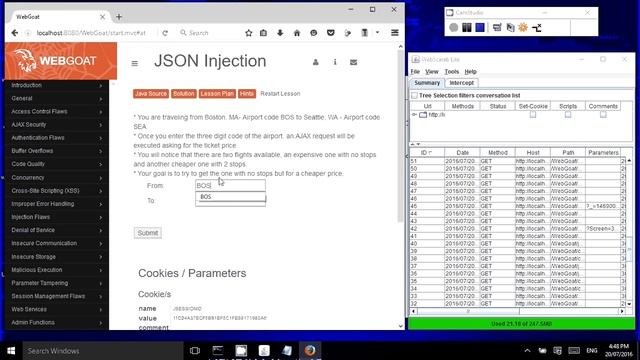The width and height of the screenshot is (640, 360).
Task: Select the BOS autocomplete suggestion
Action: pos(230,197)
